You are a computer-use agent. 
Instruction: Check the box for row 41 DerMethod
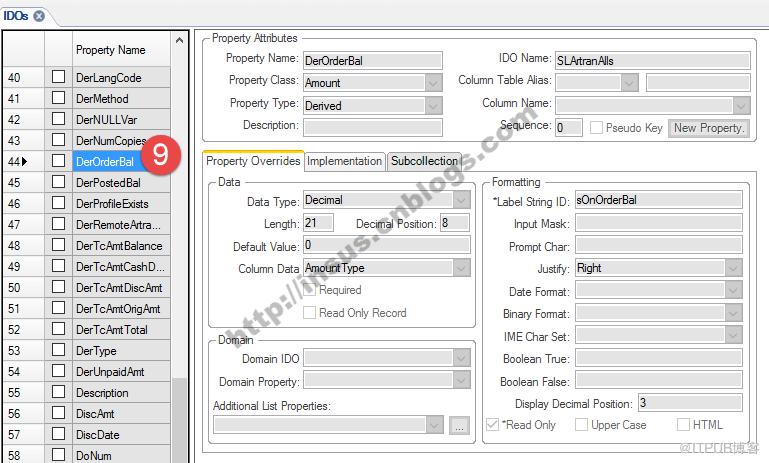[58, 98]
